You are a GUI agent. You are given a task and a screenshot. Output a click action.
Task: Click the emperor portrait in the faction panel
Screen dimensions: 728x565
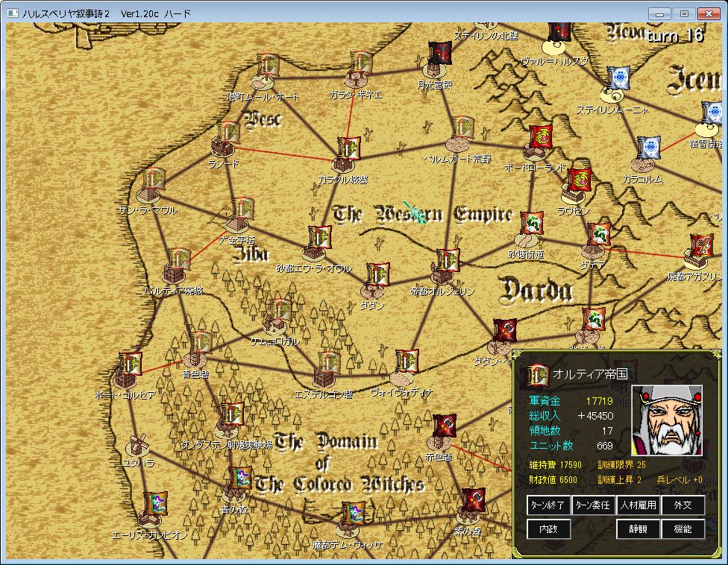pyautogui.click(x=667, y=420)
